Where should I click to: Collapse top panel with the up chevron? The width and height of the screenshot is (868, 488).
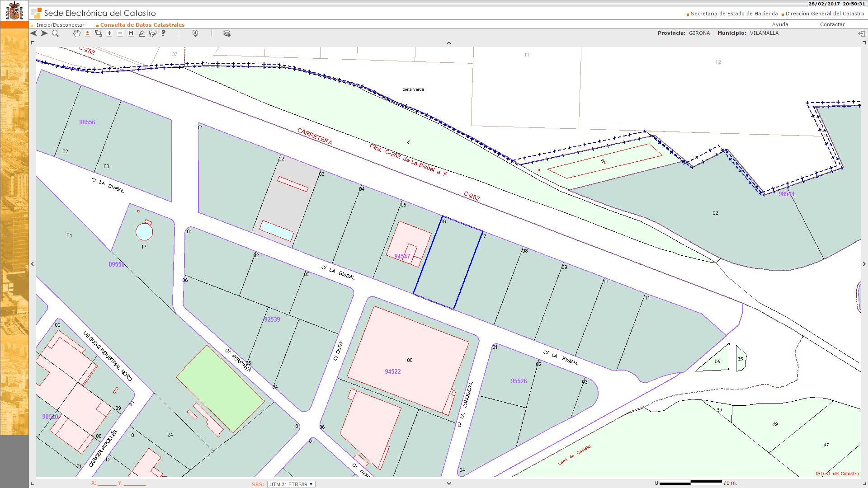point(449,43)
